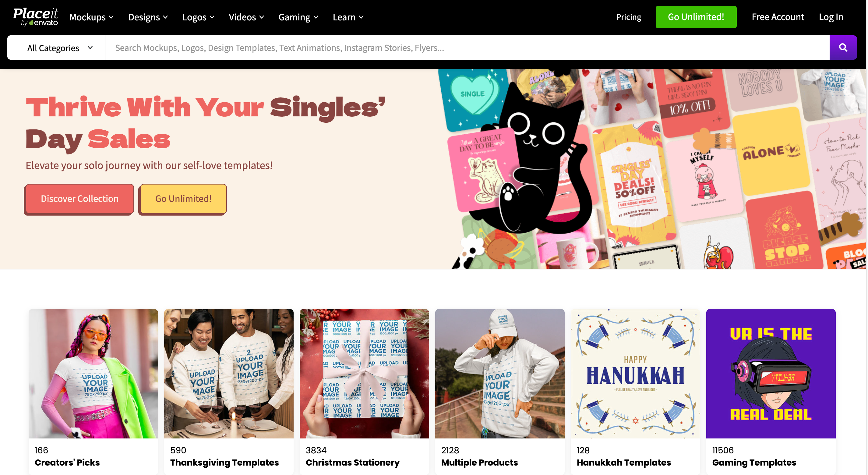868x475 pixels.
Task: Open the Gaming Templates VR thumbnail
Action: (x=771, y=374)
